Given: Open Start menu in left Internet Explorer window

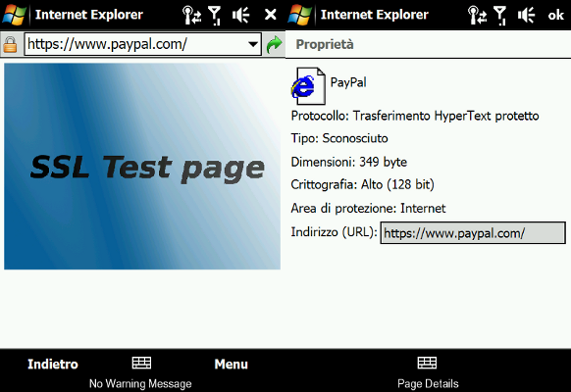Looking at the screenshot, I should (14, 15).
